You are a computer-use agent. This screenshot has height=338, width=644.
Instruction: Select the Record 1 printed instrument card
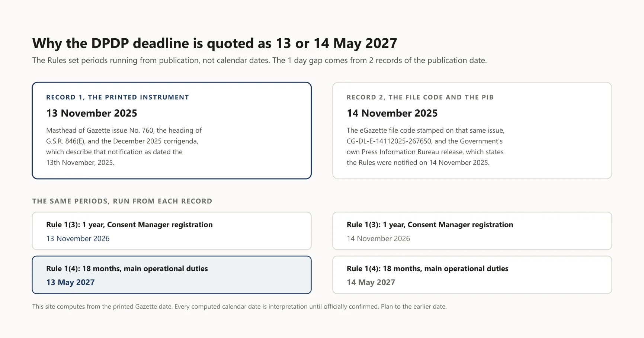[172, 131]
